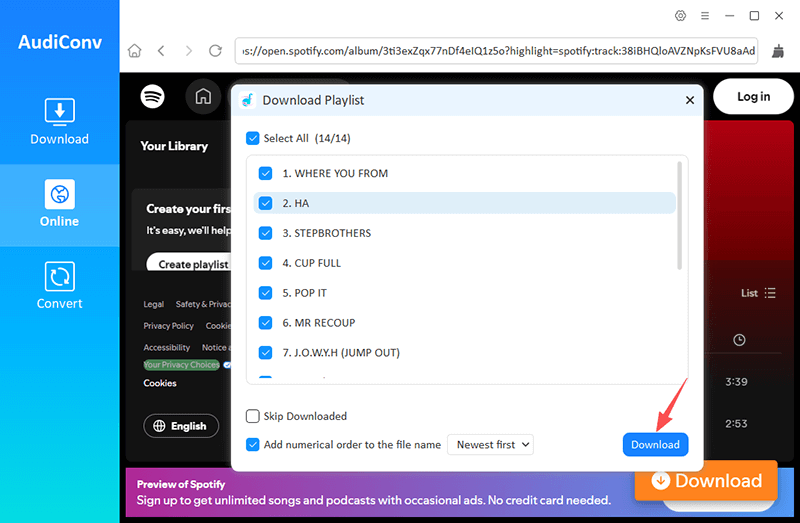Navigate forward with the right arrow
The image size is (800, 523).
(x=189, y=51)
